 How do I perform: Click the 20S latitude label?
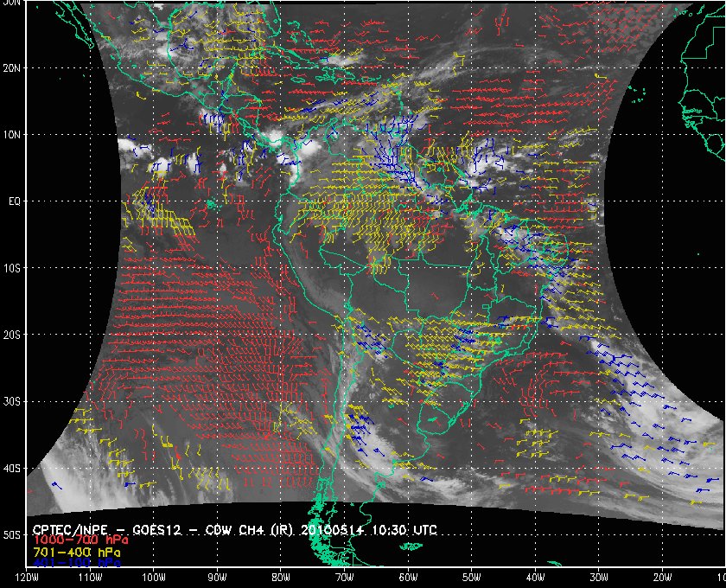(12, 335)
